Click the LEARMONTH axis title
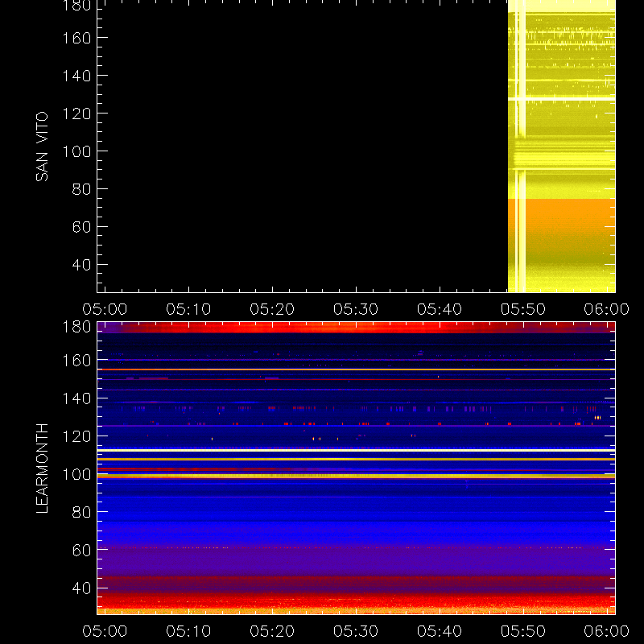The width and height of the screenshot is (644, 644). coord(42,469)
